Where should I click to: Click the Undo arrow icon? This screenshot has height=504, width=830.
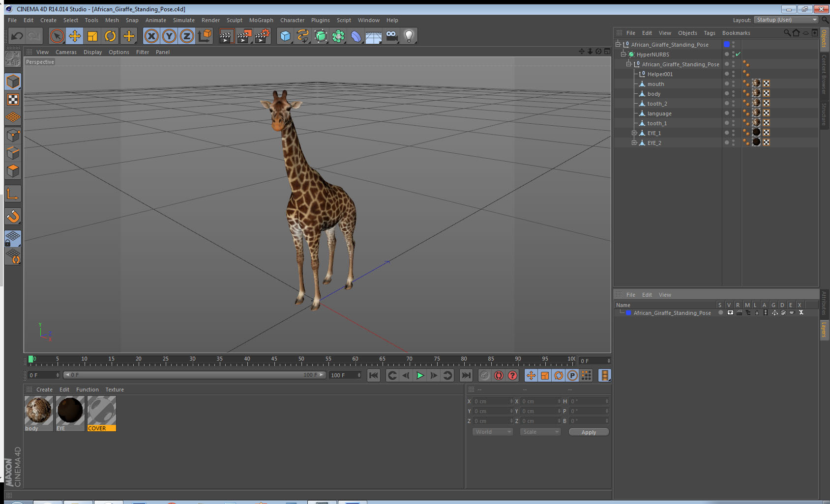coord(17,36)
